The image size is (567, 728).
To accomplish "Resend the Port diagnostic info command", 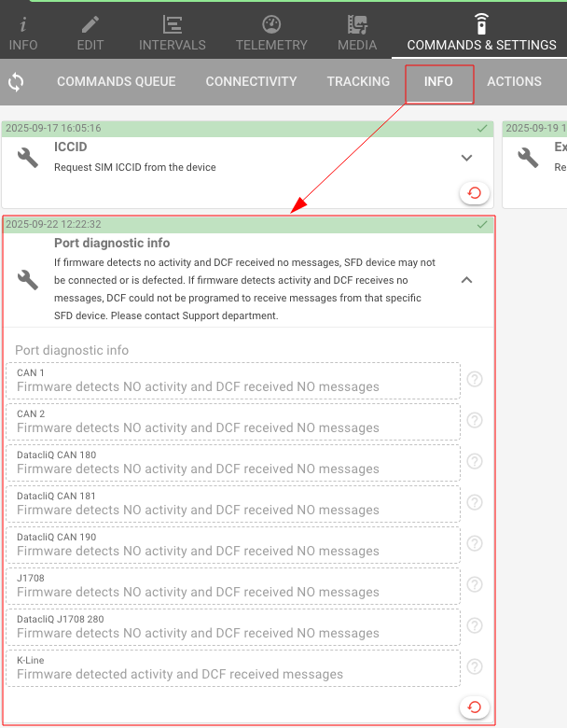I will [x=475, y=707].
